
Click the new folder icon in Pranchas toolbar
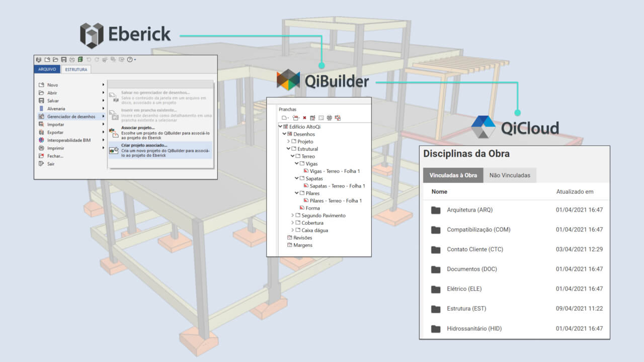pos(296,118)
